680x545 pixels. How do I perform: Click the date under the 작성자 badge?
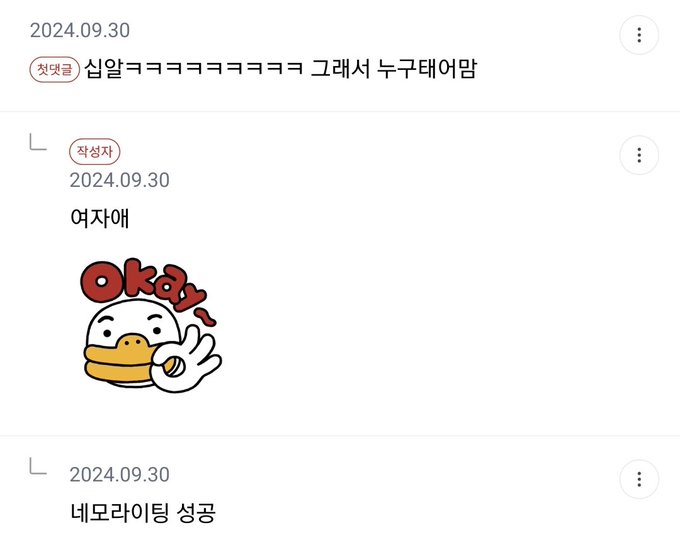point(119,180)
